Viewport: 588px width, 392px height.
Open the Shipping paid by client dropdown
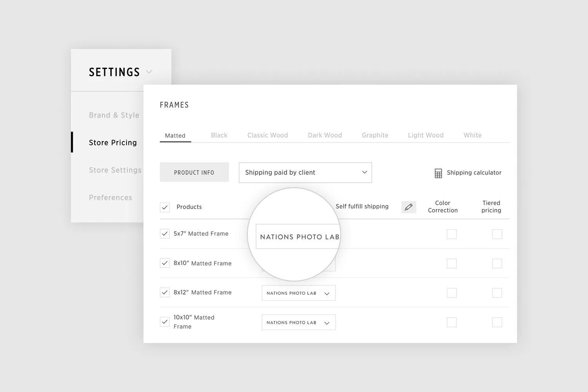coord(305,172)
